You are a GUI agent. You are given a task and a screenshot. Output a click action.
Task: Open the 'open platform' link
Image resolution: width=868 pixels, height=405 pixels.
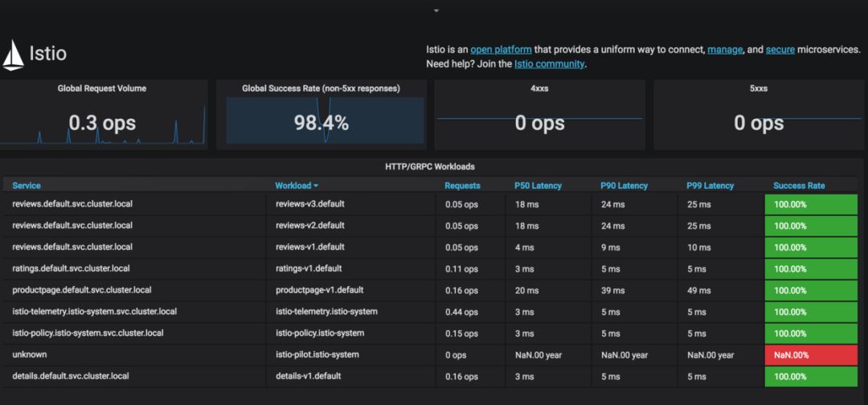click(501, 50)
